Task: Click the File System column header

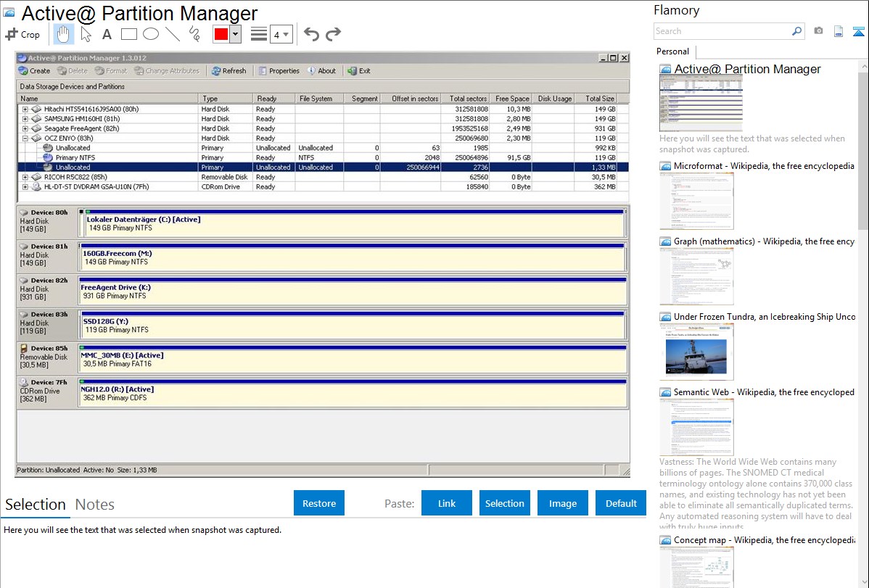Action: coord(319,99)
